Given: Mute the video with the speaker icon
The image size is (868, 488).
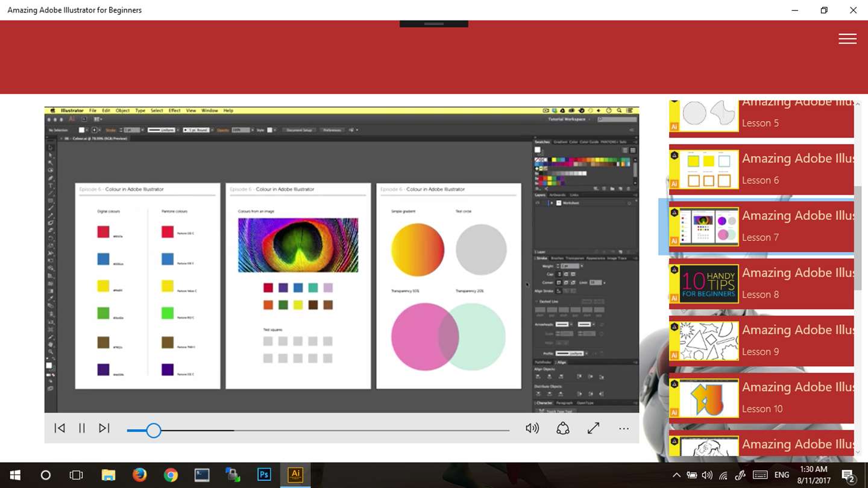Looking at the screenshot, I should (532, 428).
